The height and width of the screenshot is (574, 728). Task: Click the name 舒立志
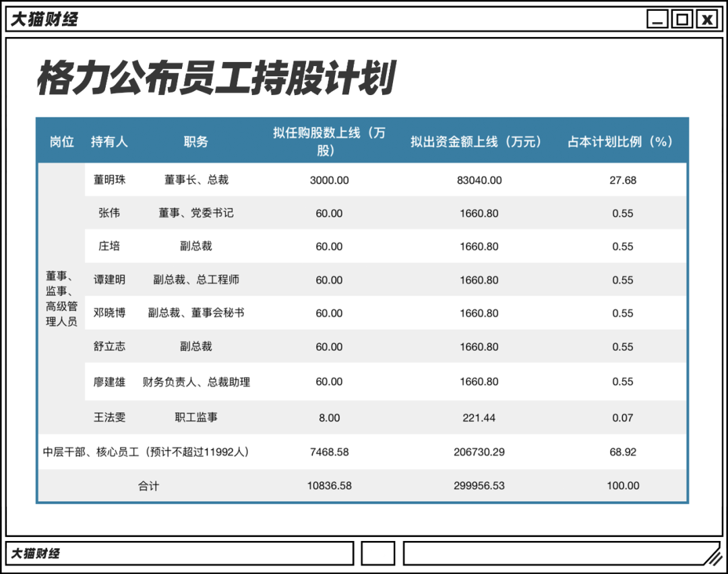(110, 346)
